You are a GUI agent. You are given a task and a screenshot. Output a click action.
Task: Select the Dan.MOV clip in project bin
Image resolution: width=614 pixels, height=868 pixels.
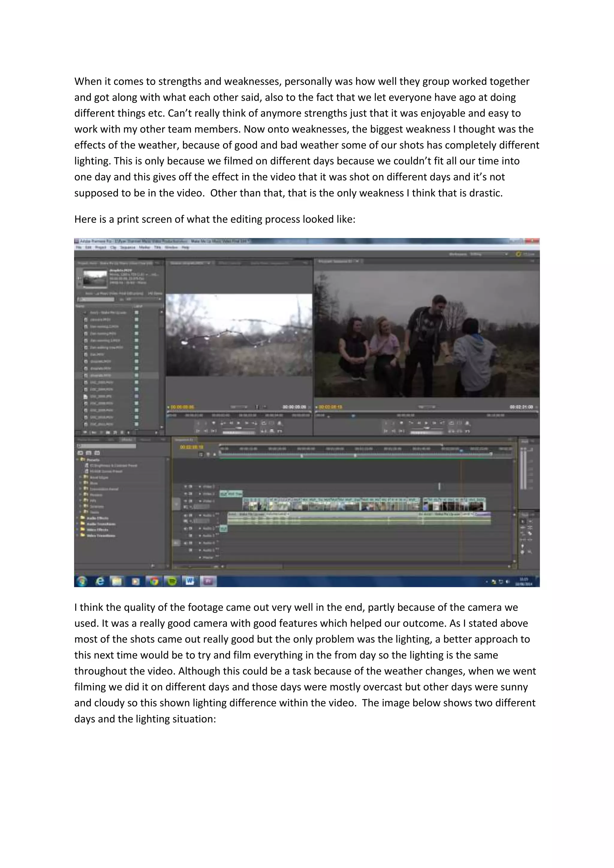(97, 354)
